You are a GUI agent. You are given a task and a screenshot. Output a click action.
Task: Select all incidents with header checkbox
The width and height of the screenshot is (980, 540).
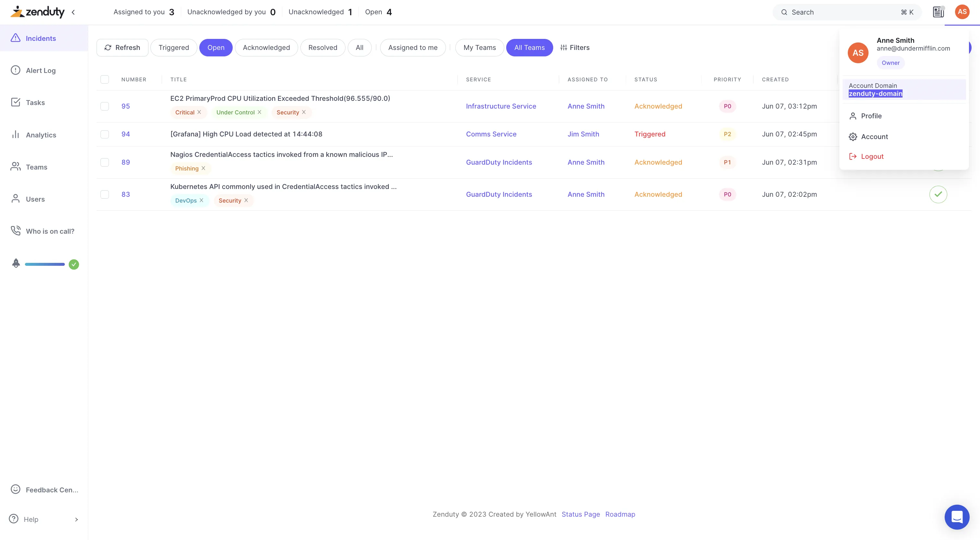pyautogui.click(x=105, y=79)
